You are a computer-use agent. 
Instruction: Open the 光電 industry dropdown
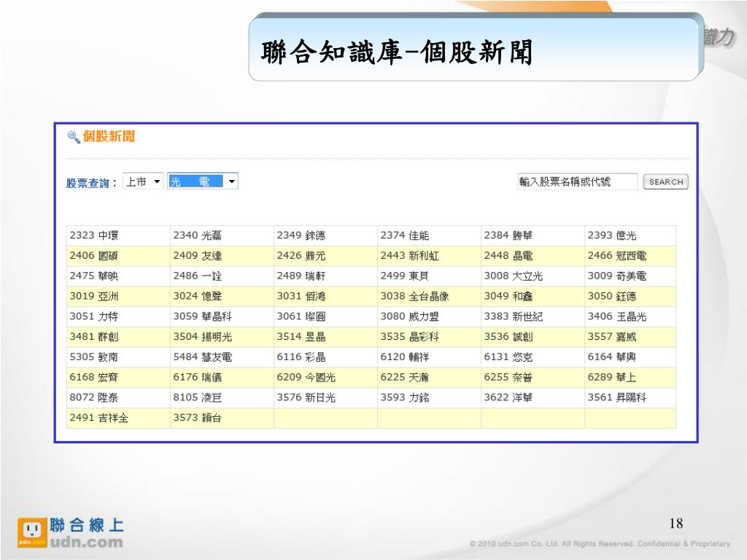pyautogui.click(x=203, y=182)
